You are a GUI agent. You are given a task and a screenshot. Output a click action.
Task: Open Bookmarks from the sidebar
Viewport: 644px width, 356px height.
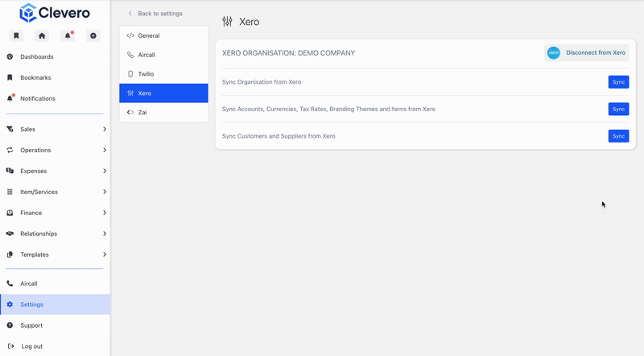pos(35,77)
